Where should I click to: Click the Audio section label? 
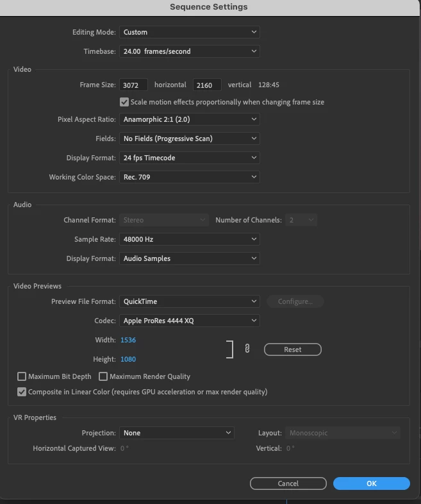22,205
